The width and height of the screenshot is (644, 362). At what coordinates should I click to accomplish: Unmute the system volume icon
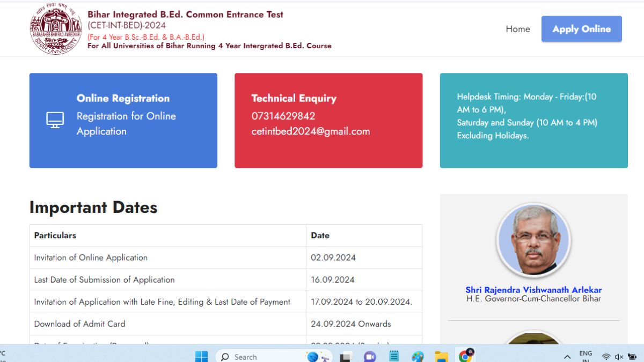618,356
